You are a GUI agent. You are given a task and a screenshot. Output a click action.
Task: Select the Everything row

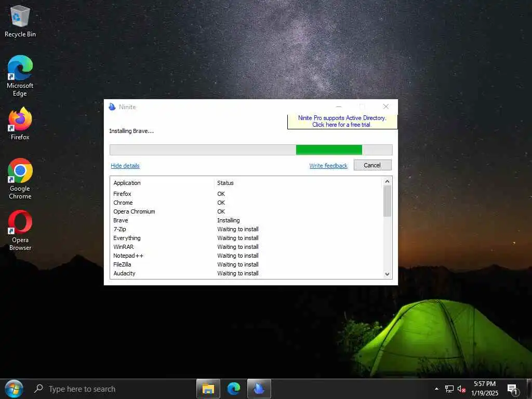click(x=247, y=238)
